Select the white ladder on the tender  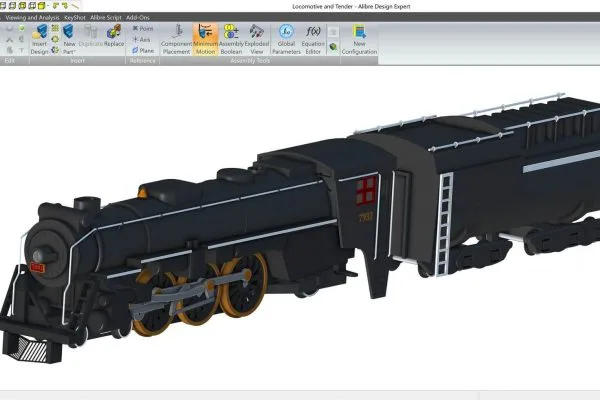pyautogui.click(x=444, y=224)
